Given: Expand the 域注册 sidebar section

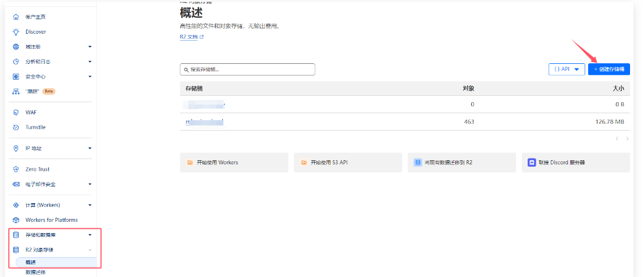Looking at the screenshot, I should (90, 46).
